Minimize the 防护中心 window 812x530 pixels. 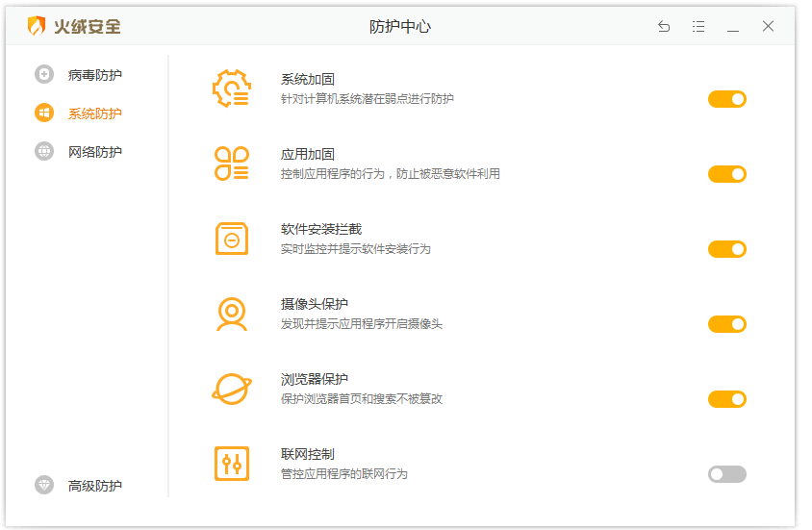[733, 31]
